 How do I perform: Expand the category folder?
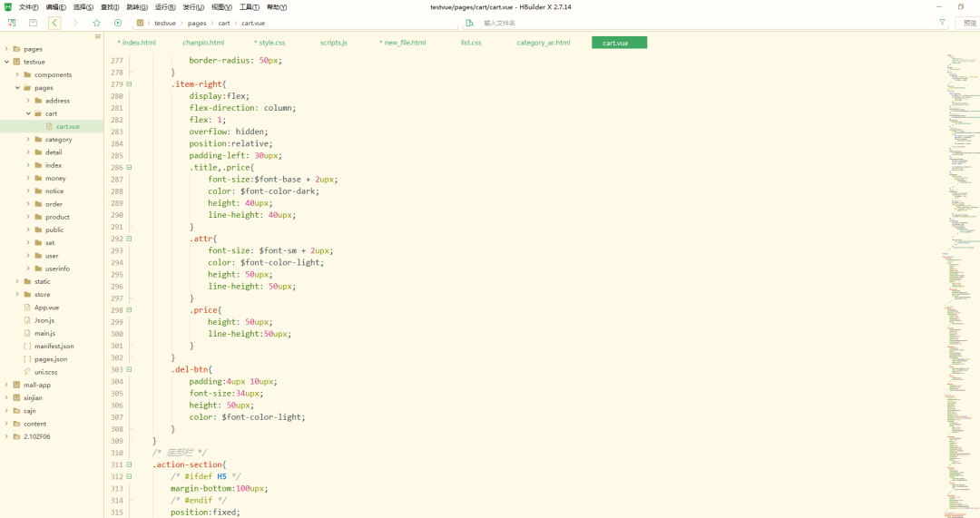[28, 140]
